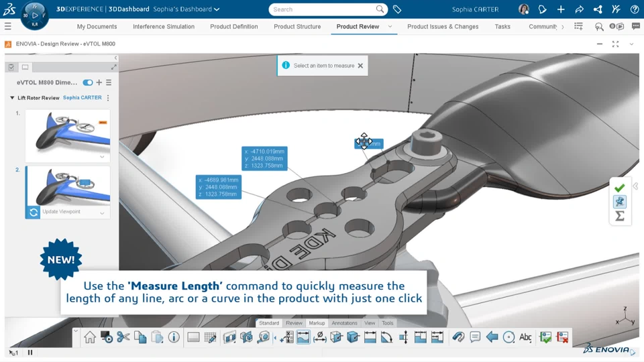Expand the side panel with diagonal arrows
This screenshot has height=362, width=644.
coord(114,67)
